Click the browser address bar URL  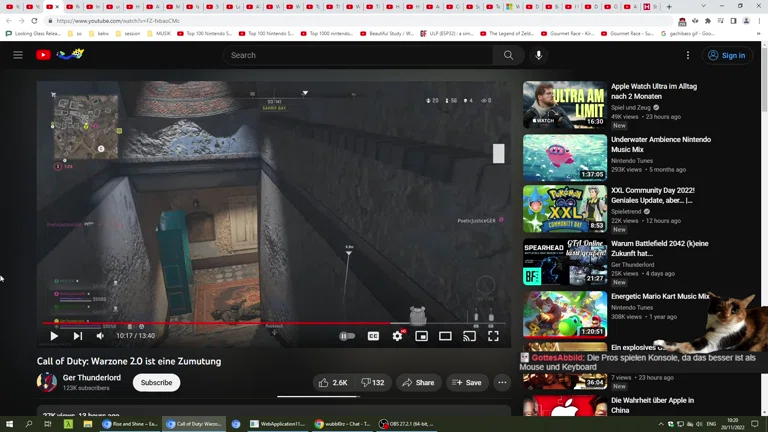coord(118,21)
